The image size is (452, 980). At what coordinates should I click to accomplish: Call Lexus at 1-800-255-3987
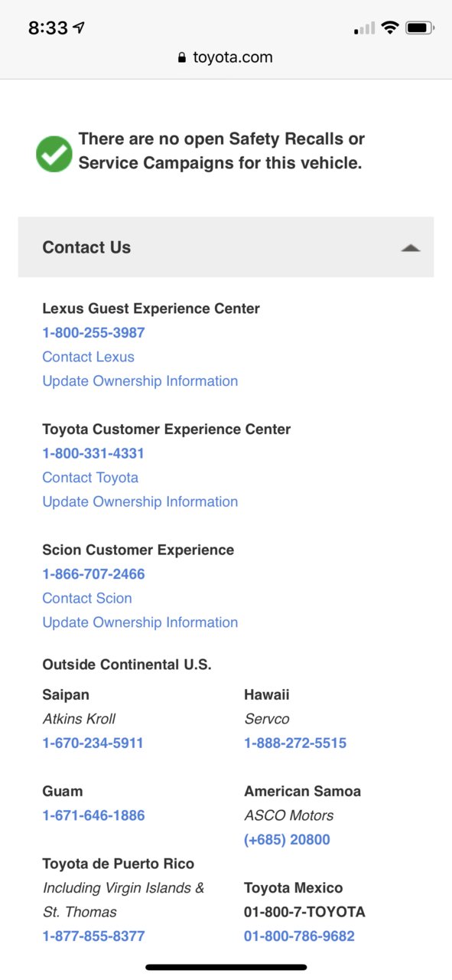[x=93, y=333]
